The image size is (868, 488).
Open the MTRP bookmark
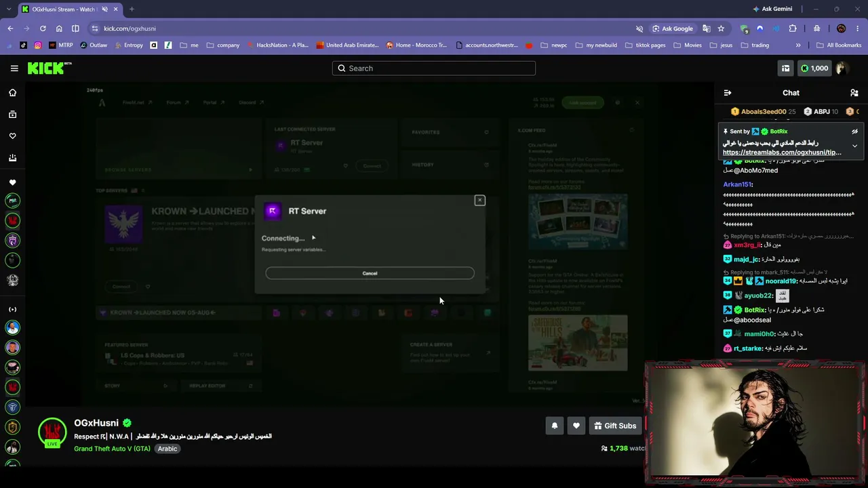point(60,45)
